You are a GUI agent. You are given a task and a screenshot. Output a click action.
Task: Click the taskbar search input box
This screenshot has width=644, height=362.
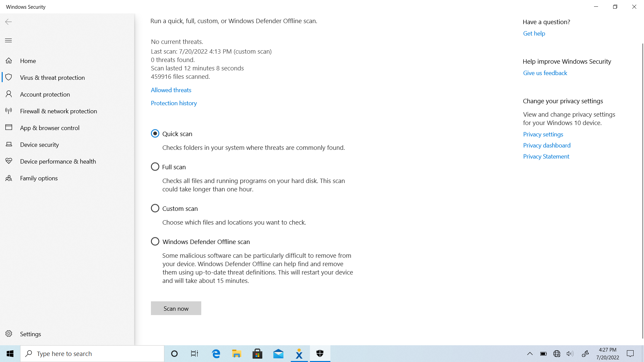click(92, 354)
